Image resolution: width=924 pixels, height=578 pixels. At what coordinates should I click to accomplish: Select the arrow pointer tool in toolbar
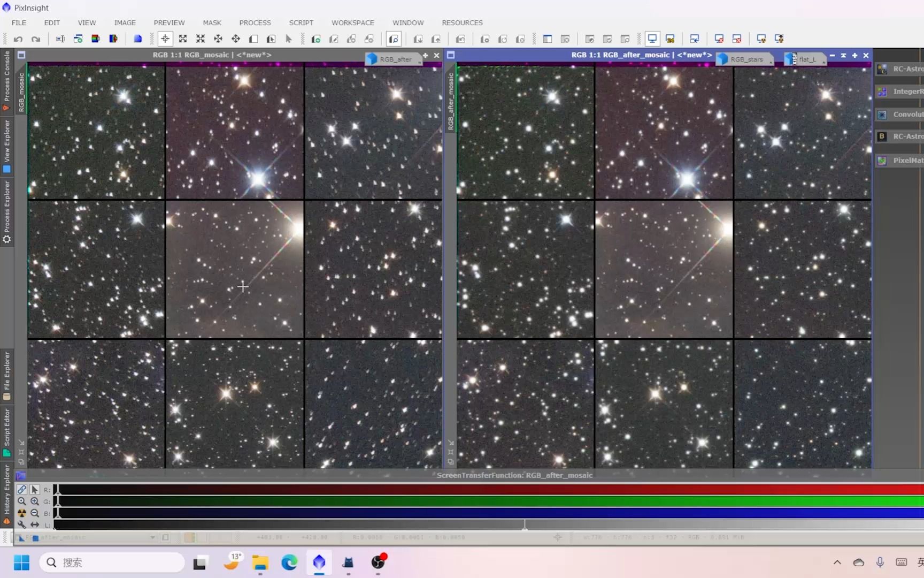click(289, 39)
